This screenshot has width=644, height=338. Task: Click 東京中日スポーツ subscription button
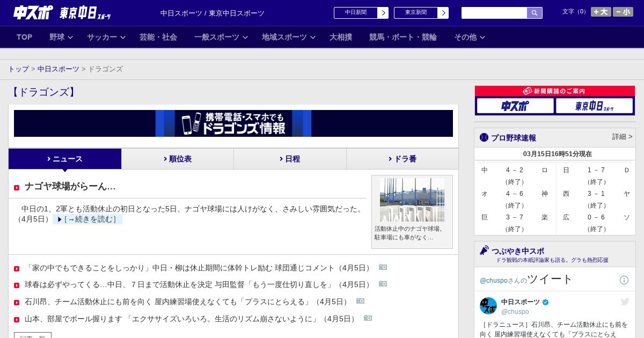pos(594,106)
